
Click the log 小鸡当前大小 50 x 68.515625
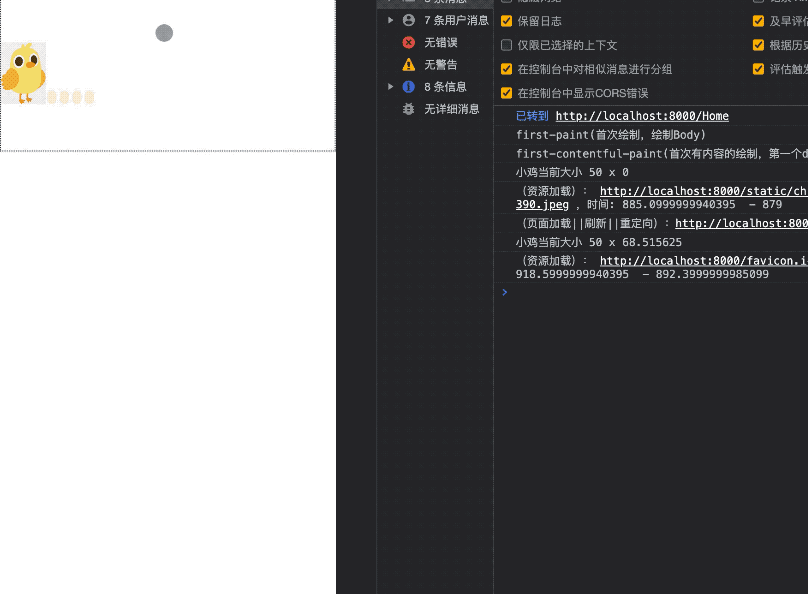pos(599,242)
